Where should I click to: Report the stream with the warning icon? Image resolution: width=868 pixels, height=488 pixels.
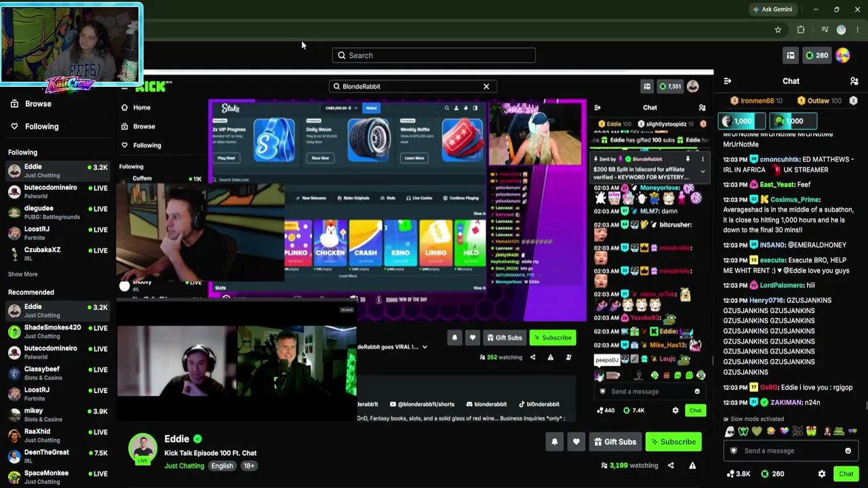tap(692, 466)
